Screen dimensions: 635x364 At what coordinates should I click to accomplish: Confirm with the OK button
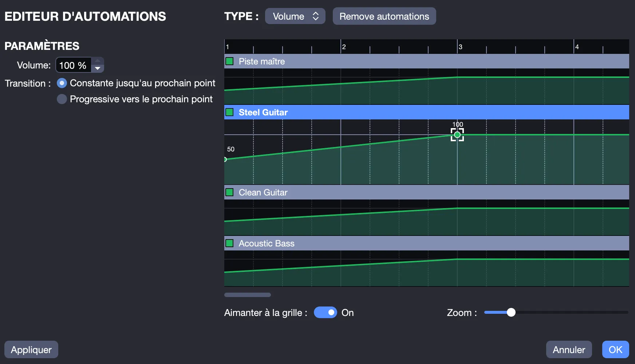click(x=615, y=349)
